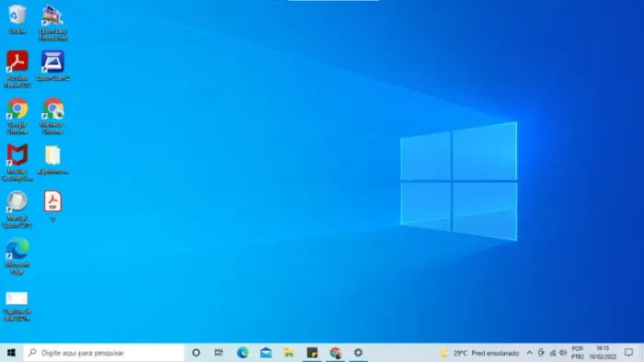This screenshot has width=644, height=362.
Task: Open File Explorer from the taskbar
Action: [289, 353]
